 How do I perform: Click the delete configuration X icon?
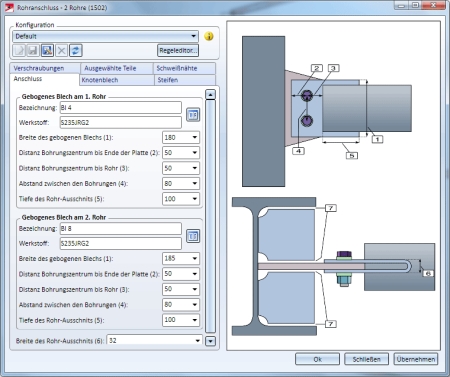pos(61,51)
